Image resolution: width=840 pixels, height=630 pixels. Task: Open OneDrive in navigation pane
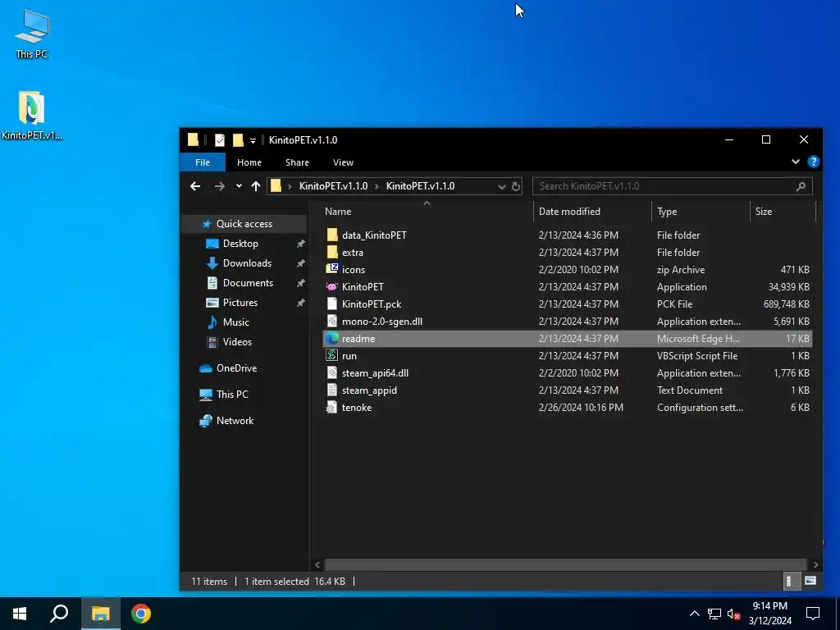click(236, 368)
